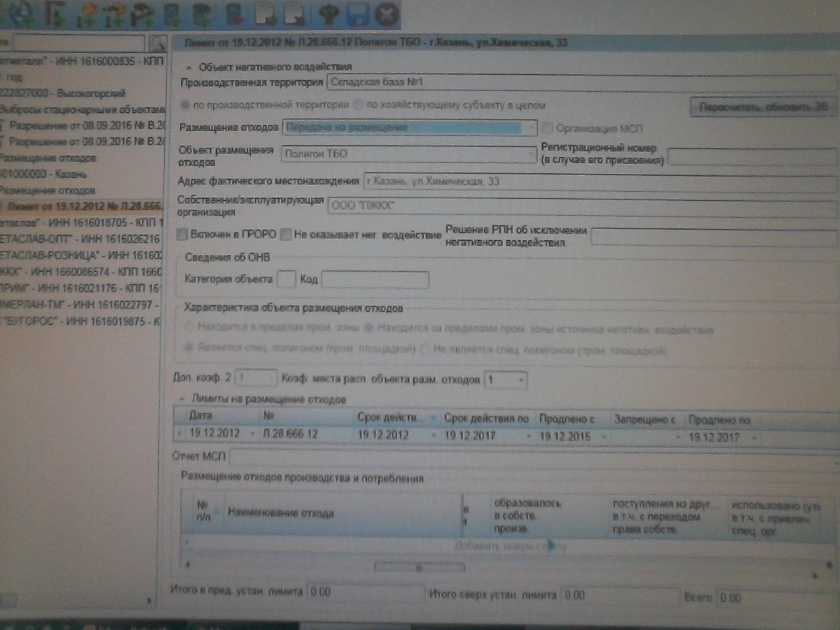Image resolution: width=840 pixels, height=630 pixels.
Task: Open the 'Коэф. места расп.' coefficient dropdown
Action: pyautogui.click(x=521, y=380)
